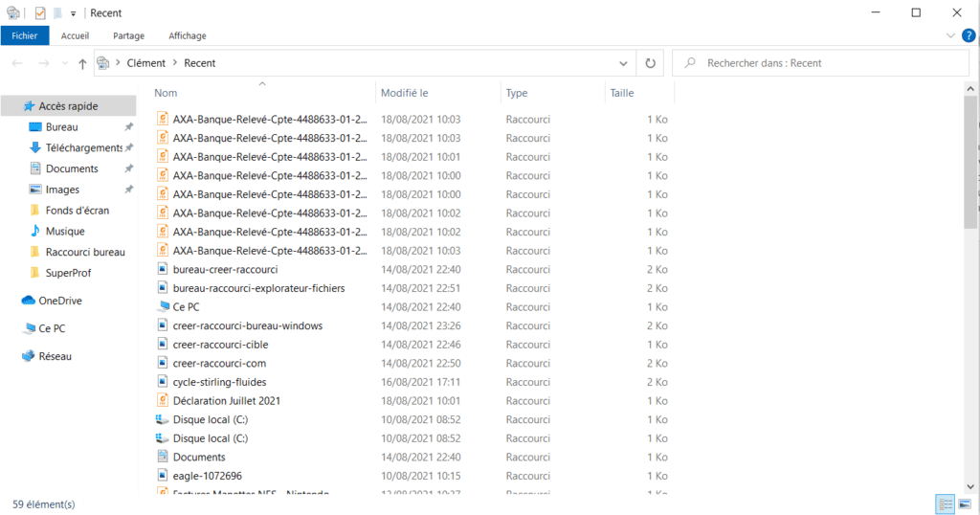980x515 pixels.
Task: Switch to the Affichage ribbon tab
Action: (187, 35)
